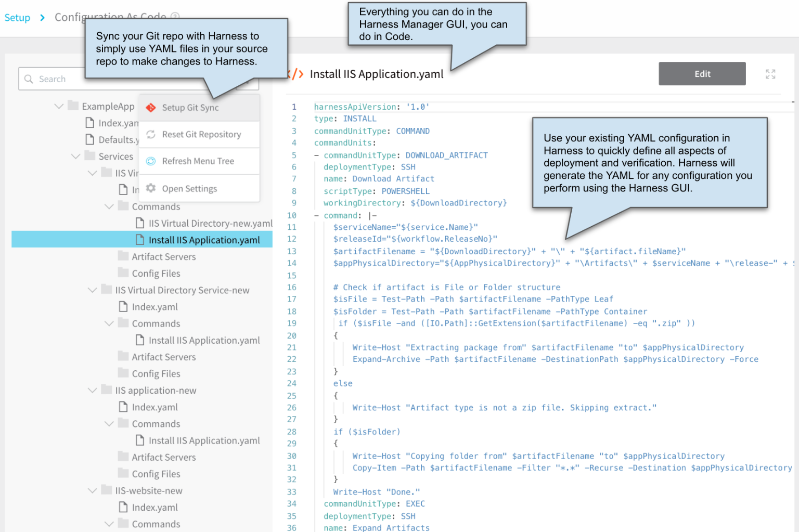Click file icon of selected Install IIS Application.yaml

pos(140,239)
